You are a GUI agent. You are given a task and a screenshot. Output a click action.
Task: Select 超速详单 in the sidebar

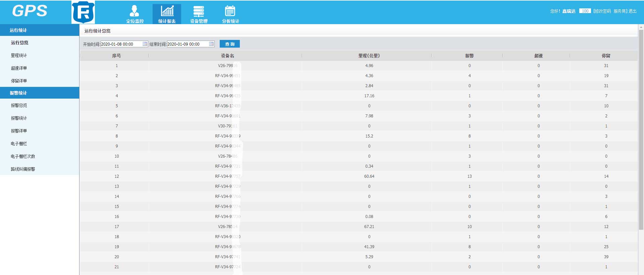19,68
